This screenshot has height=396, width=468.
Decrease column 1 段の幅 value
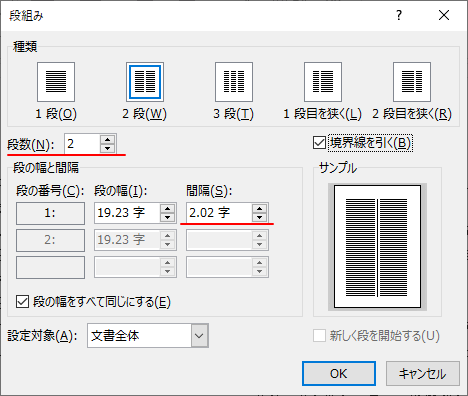pyautogui.click(x=167, y=217)
